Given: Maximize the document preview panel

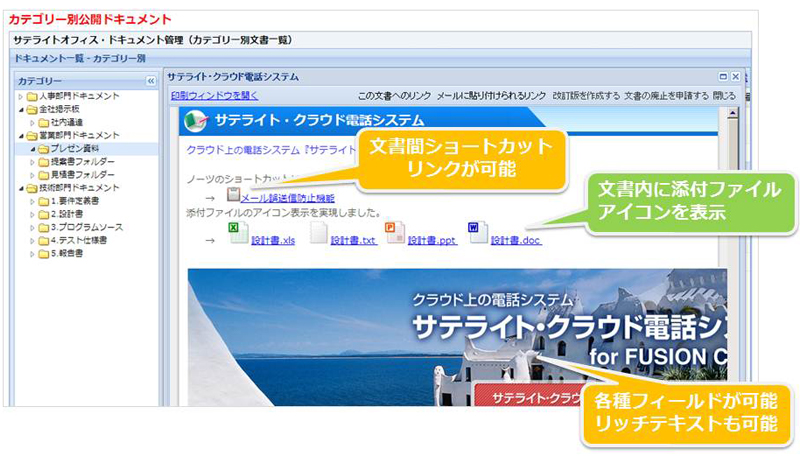Looking at the screenshot, I should pos(722,77).
